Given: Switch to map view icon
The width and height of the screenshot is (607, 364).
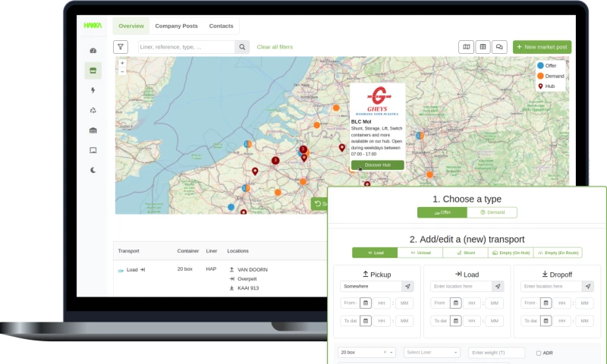Looking at the screenshot, I should 467,47.
